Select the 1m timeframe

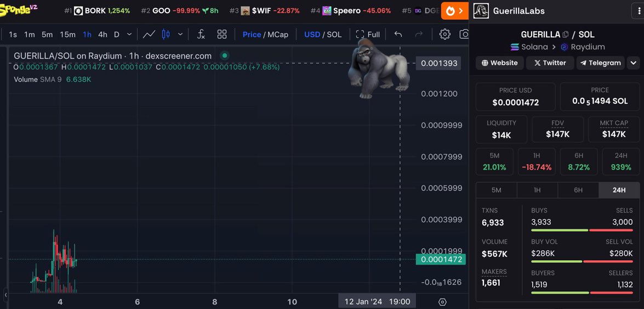(29, 35)
